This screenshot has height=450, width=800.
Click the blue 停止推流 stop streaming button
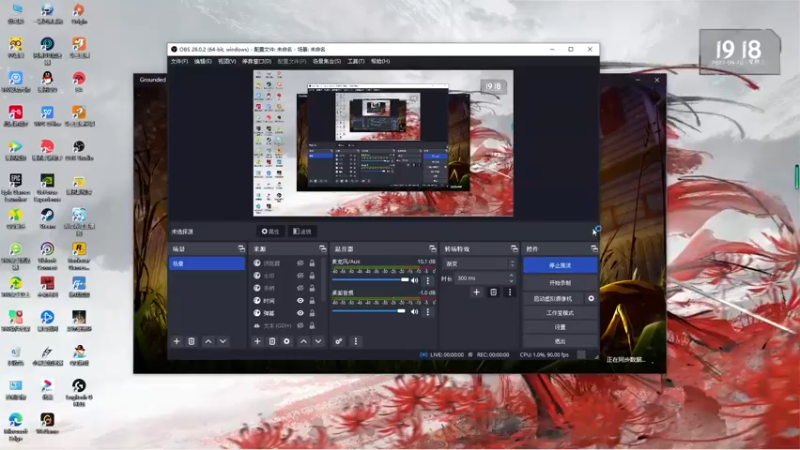coord(560,265)
